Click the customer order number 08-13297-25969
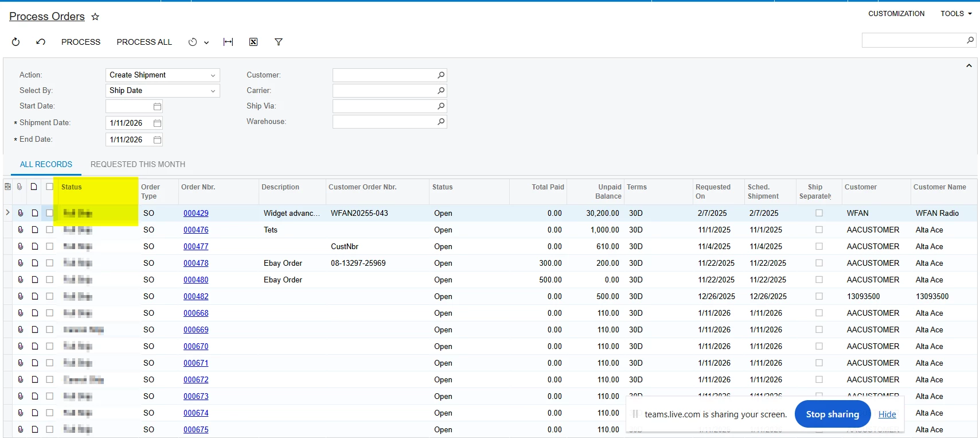This screenshot has height=438, width=980. coord(358,263)
